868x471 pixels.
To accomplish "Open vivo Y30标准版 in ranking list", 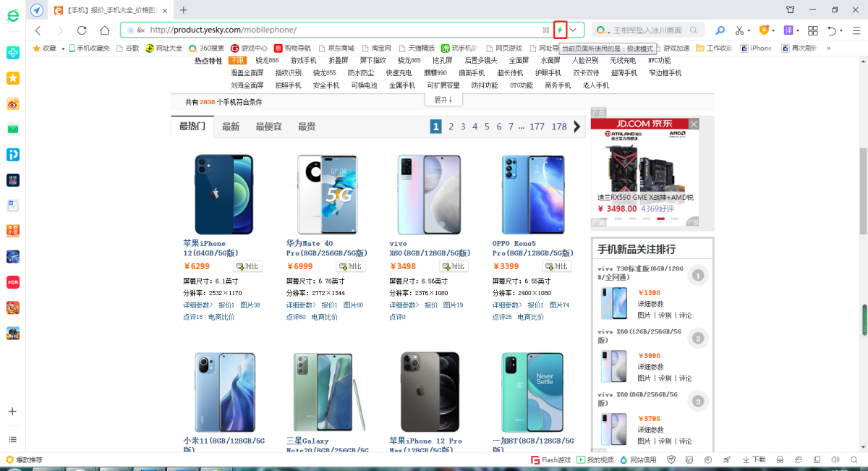I will [639, 272].
